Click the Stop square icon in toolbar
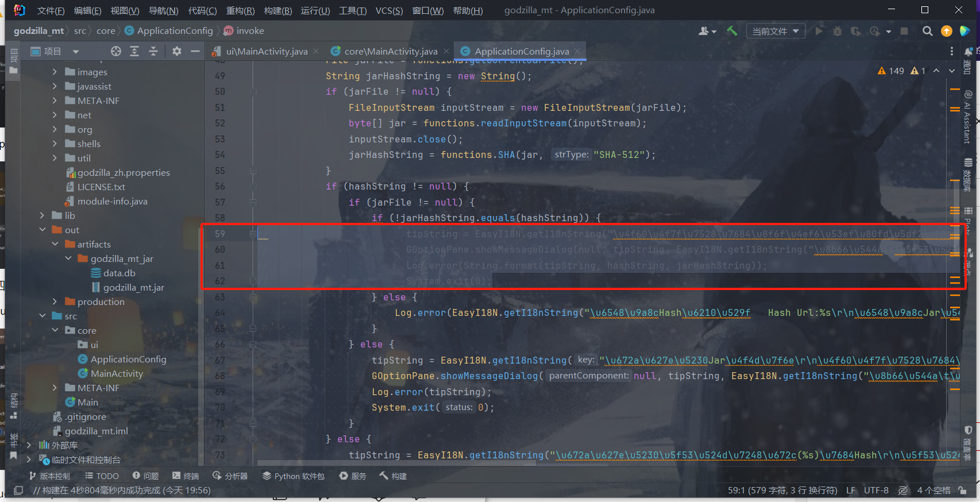This screenshot has height=502, width=980. point(904,31)
